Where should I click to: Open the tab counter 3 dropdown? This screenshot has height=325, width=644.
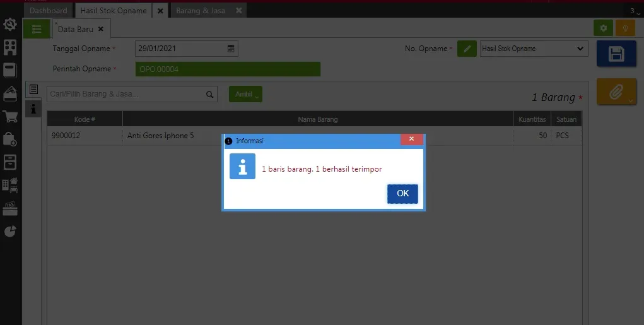[x=635, y=11]
